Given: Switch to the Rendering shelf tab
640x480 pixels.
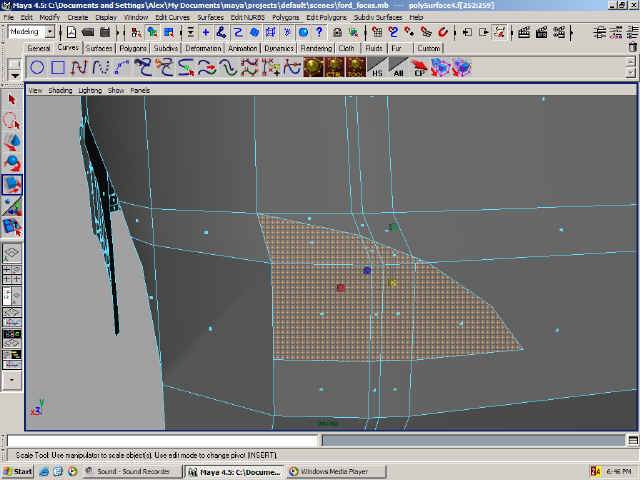Looking at the screenshot, I should pos(316,47).
